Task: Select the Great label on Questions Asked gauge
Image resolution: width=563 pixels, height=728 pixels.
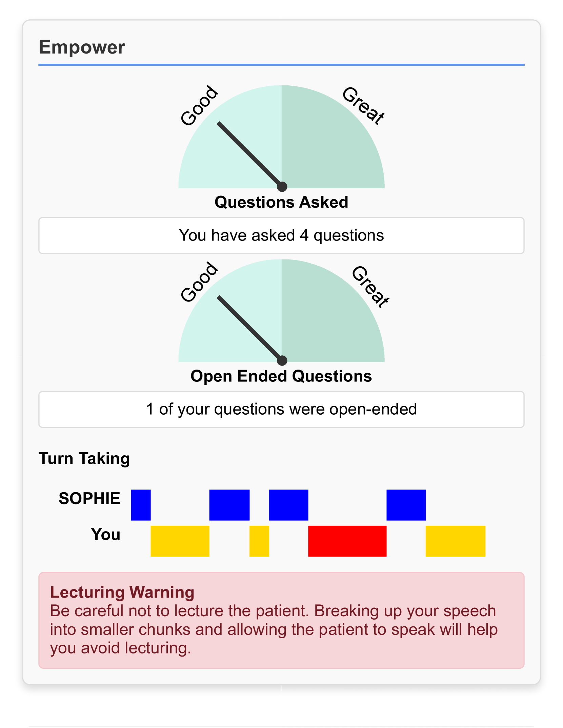Action: [363, 106]
